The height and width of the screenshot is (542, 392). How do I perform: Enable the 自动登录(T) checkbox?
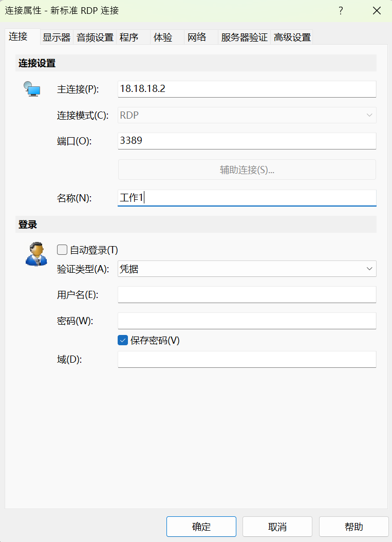(62, 250)
